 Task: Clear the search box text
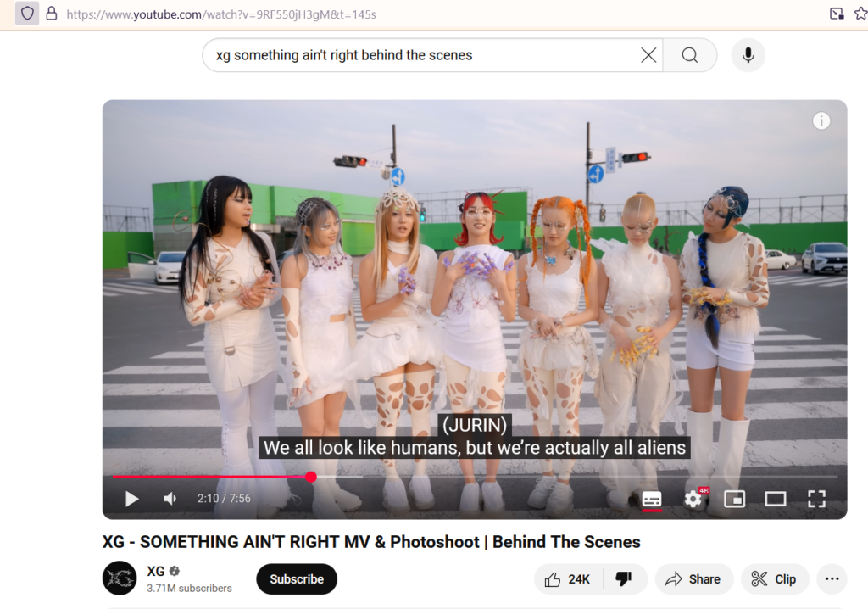648,55
